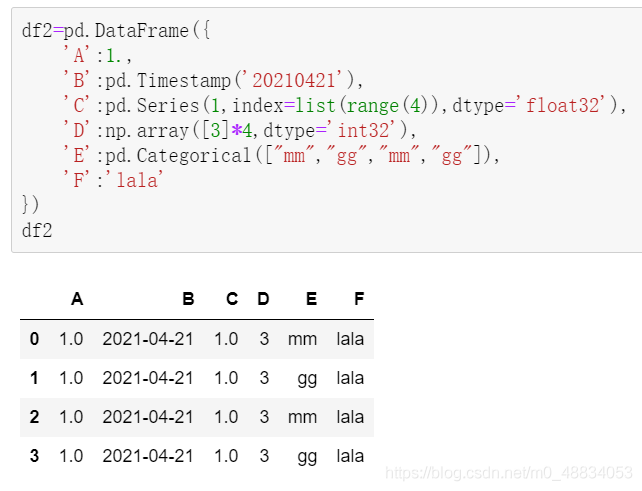
Task: Click column header E in table
Action: coord(312,299)
